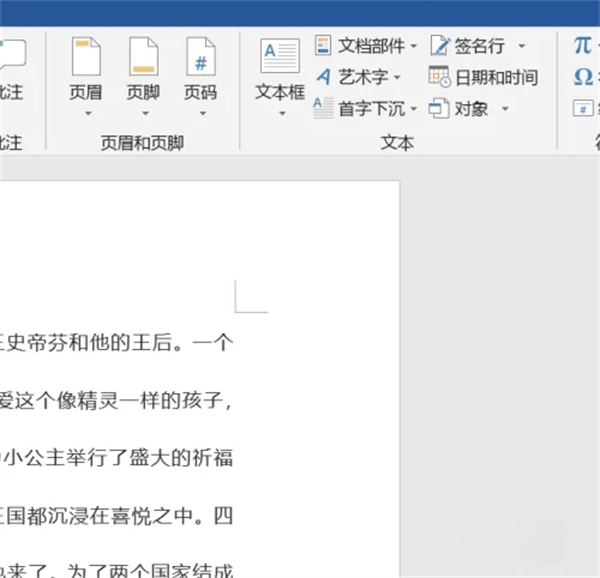Open the 文本框 dropdown arrow
The height and width of the screenshot is (578, 600).
[280, 113]
